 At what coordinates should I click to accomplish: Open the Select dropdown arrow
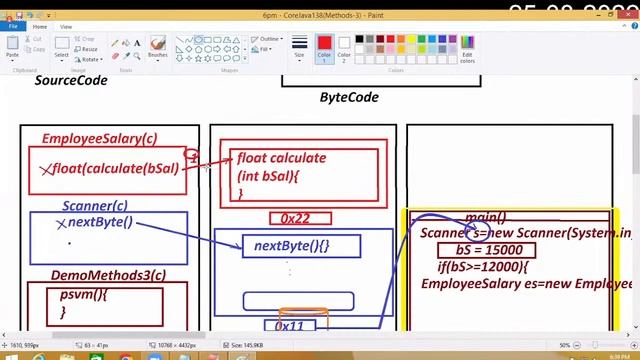pos(62,61)
